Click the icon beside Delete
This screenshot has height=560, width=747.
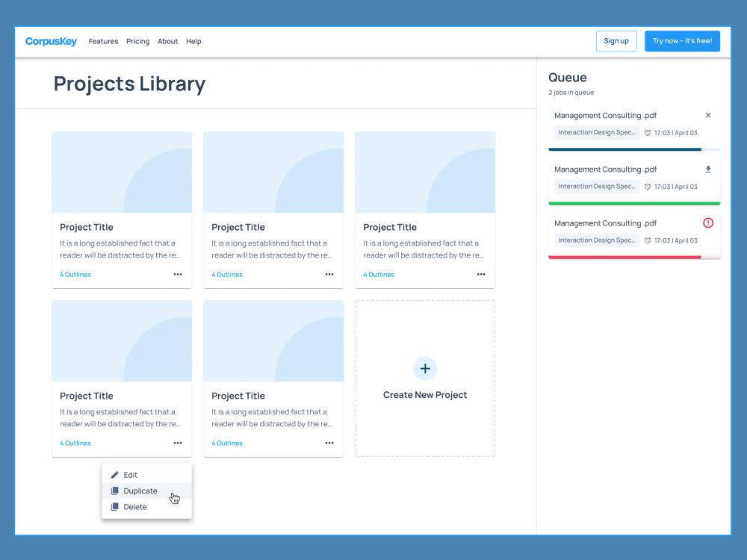(x=114, y=507)
